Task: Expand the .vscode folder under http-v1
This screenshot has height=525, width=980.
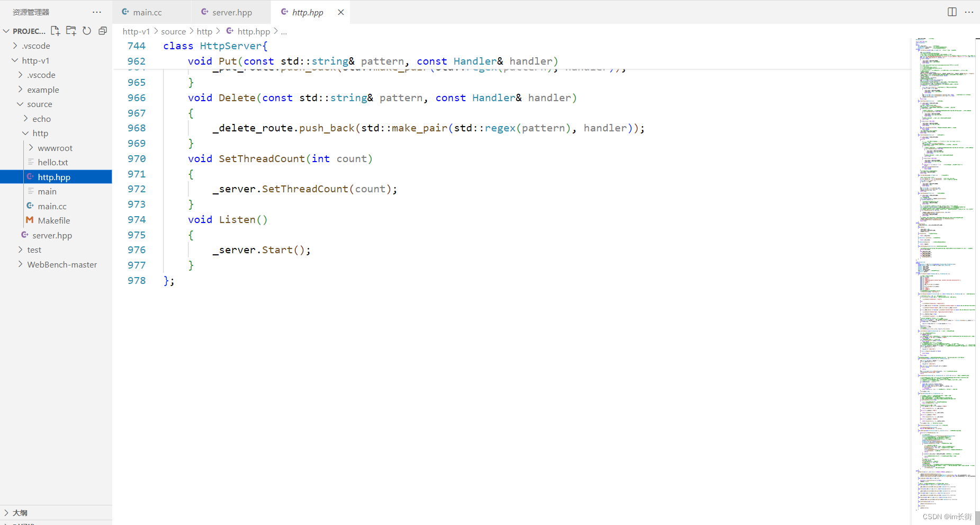Action: click(21, 75)
